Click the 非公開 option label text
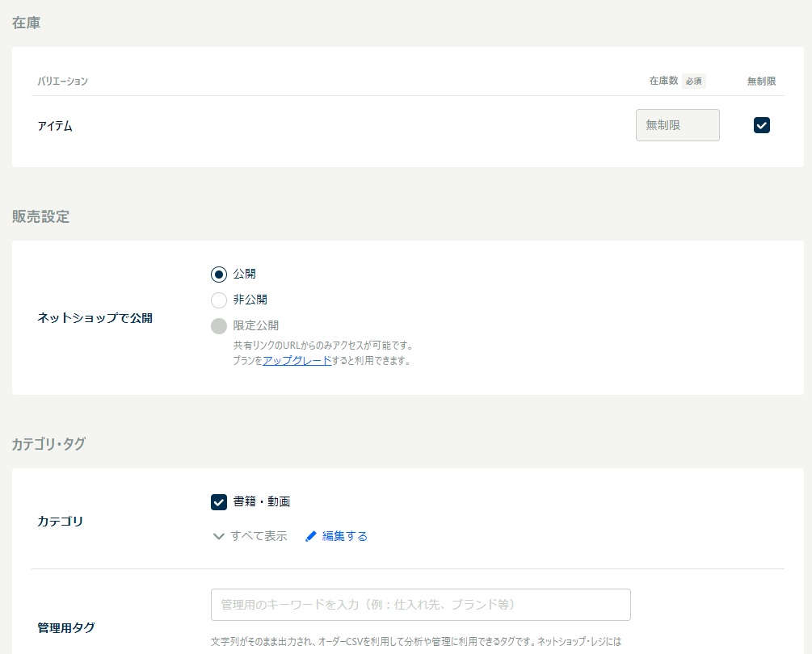The width and height of the screenshot is (812, 654). [x=250, y=300]
